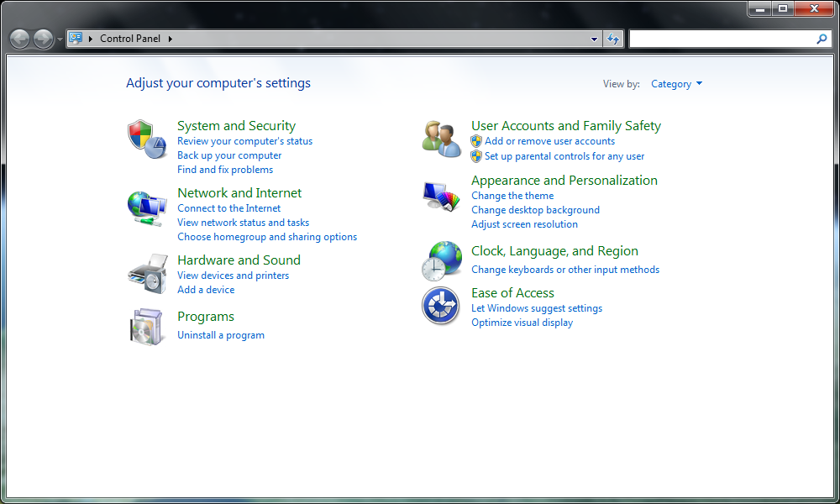This screenshot has width=840, height=504.
Task: Open the Clock, Language, and Region globe icon
Action: [442, 261]
